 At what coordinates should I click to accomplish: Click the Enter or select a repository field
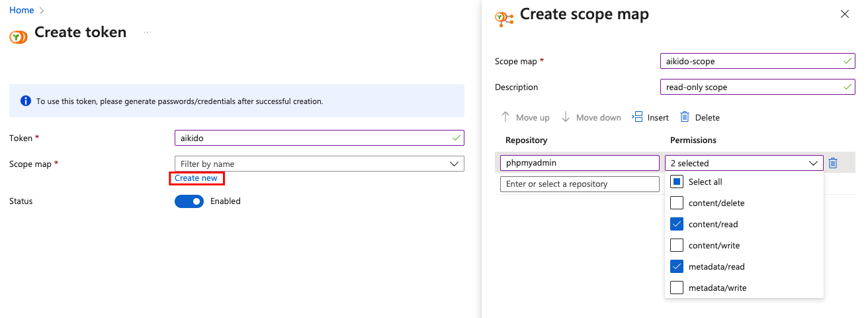pyautogui.click(x=580, y=184)
